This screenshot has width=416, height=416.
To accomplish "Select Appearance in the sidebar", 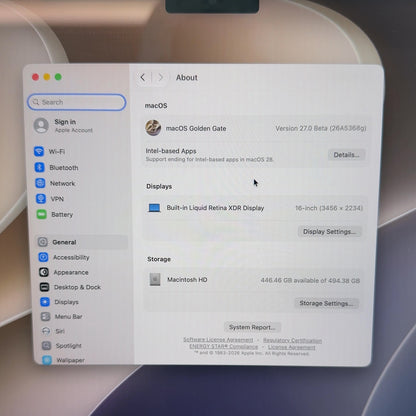I will click(83, 272).
